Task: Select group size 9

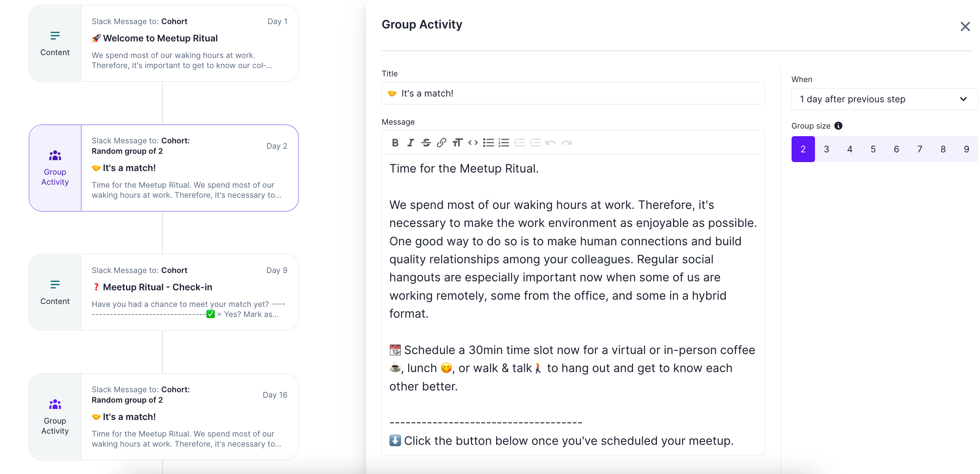Action: (966, 149)
